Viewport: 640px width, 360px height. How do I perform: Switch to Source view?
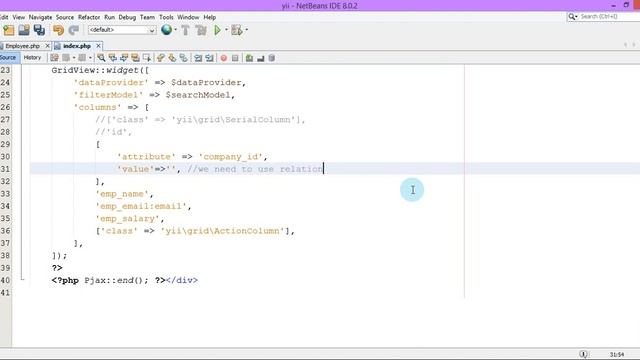click(x=8, y=58)
